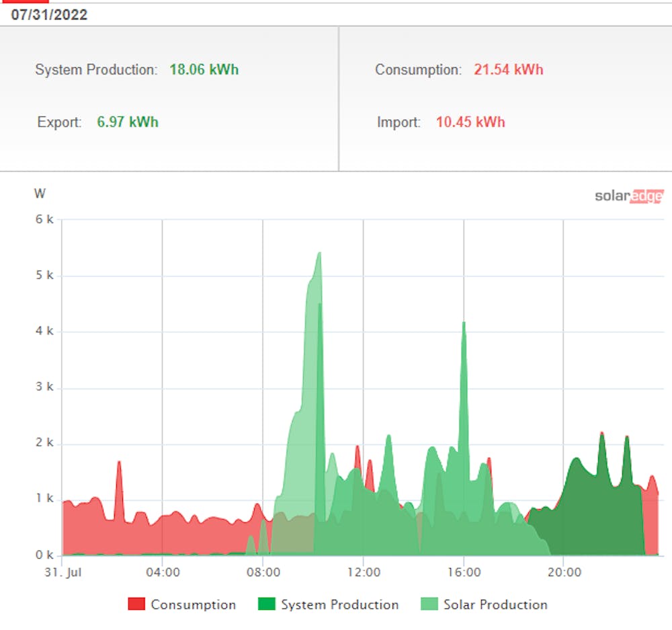Select the Export value 6.97 kWh
This screenshot has width=672, height=630.
pyautogui.click(x=128, y=122)
